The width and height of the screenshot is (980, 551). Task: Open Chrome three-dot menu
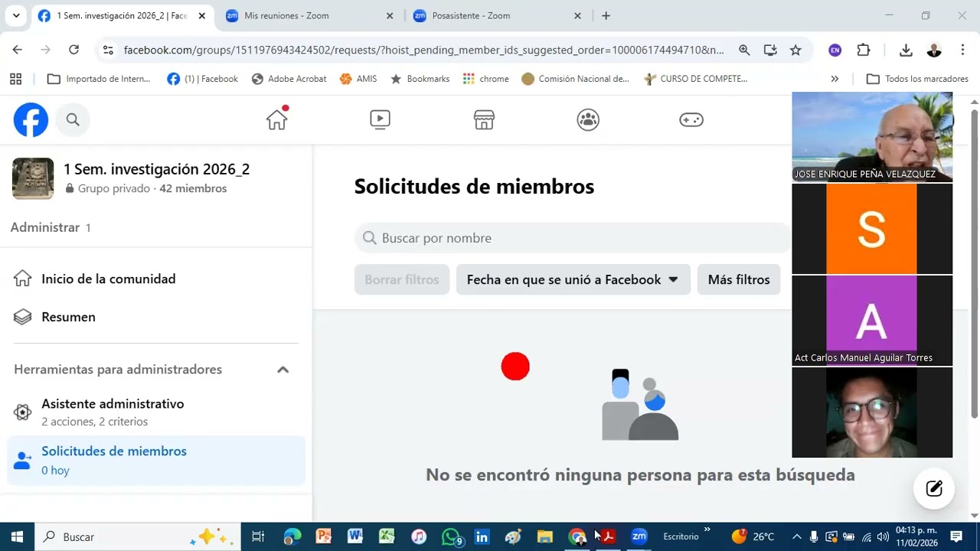click(x=962, y=50)
